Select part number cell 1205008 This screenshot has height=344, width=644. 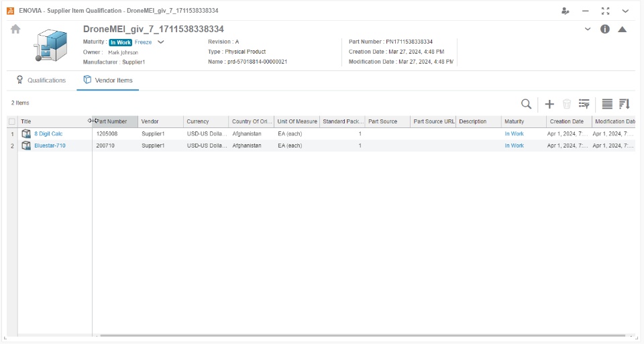point(115,134)
